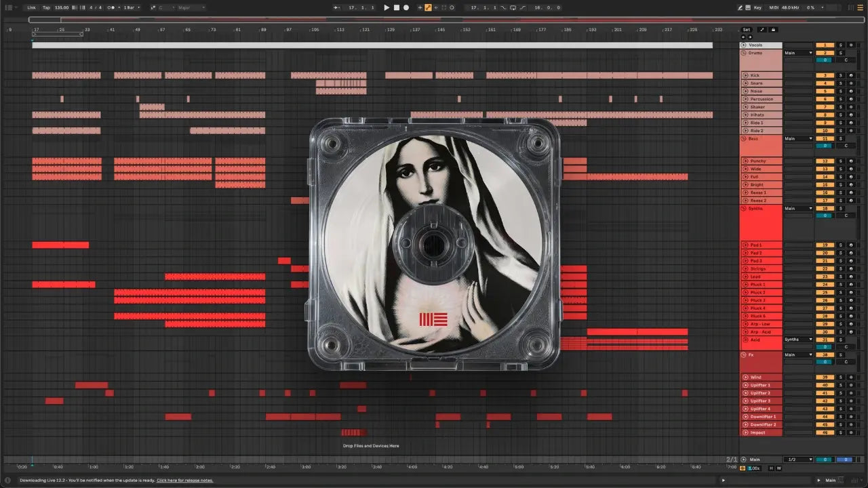This screenshot has height=488, width=868.
Task: Click the Arrangement Record button
Action: (x=406, y=7)
